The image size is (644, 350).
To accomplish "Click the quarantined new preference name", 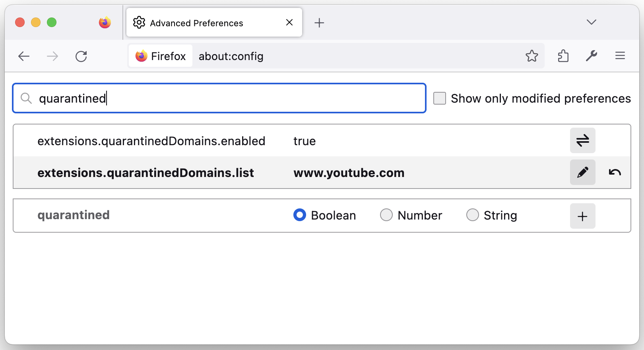I will click(x=74, y=215).
